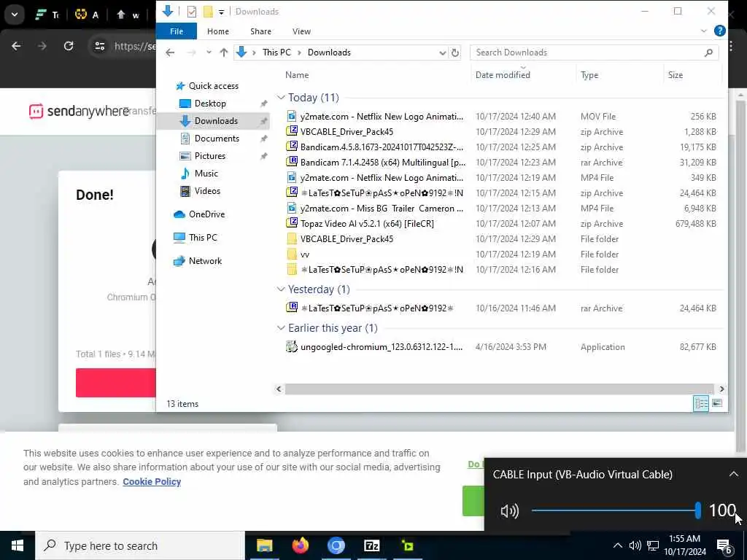Collapse the Today (11) group
Screen dimensions: 747x560
pos(281,98)
